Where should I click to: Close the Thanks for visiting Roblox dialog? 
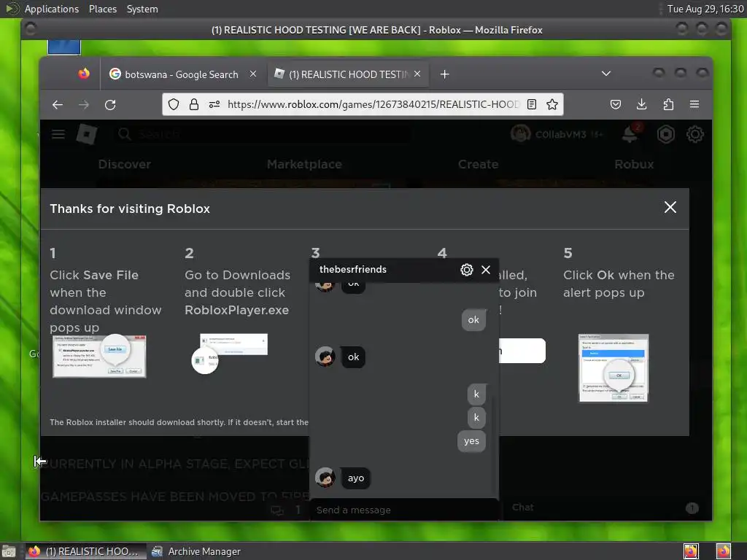coord(670,207)
